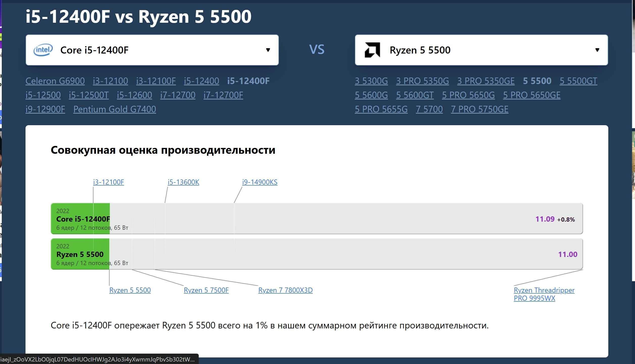Open the Core i5-12400F processor dropdown
Viewport: 635px width, 364px height.
(152, 50)
